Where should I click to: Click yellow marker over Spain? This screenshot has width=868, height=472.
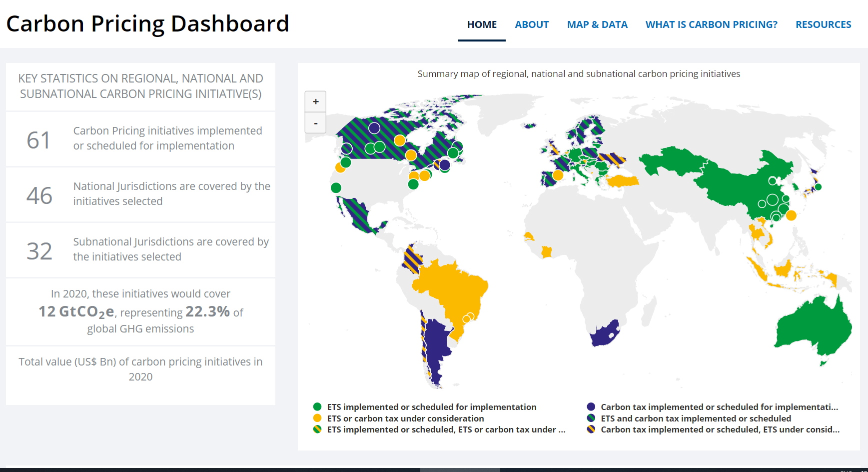558,175
